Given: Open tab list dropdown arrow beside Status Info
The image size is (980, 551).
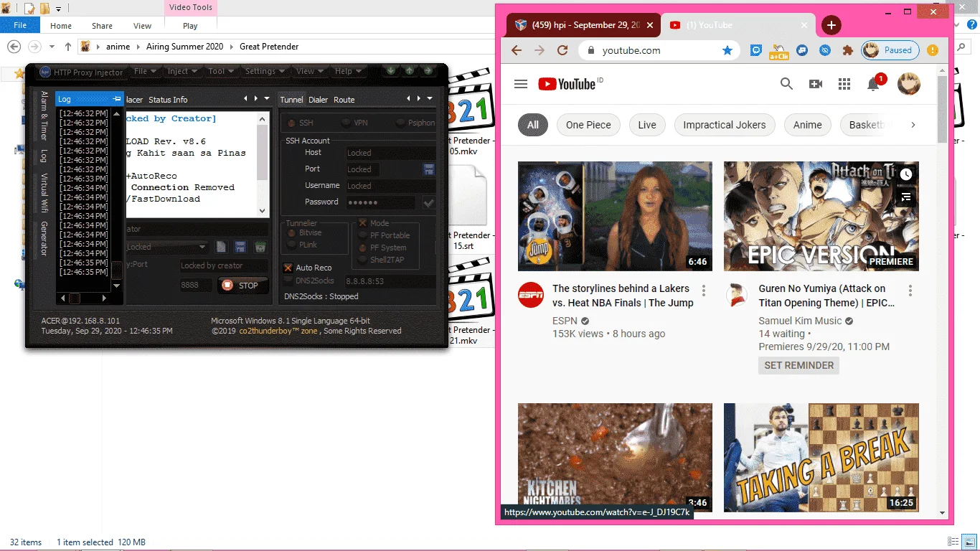Looking at the screenshot, I should pos(266,99).
